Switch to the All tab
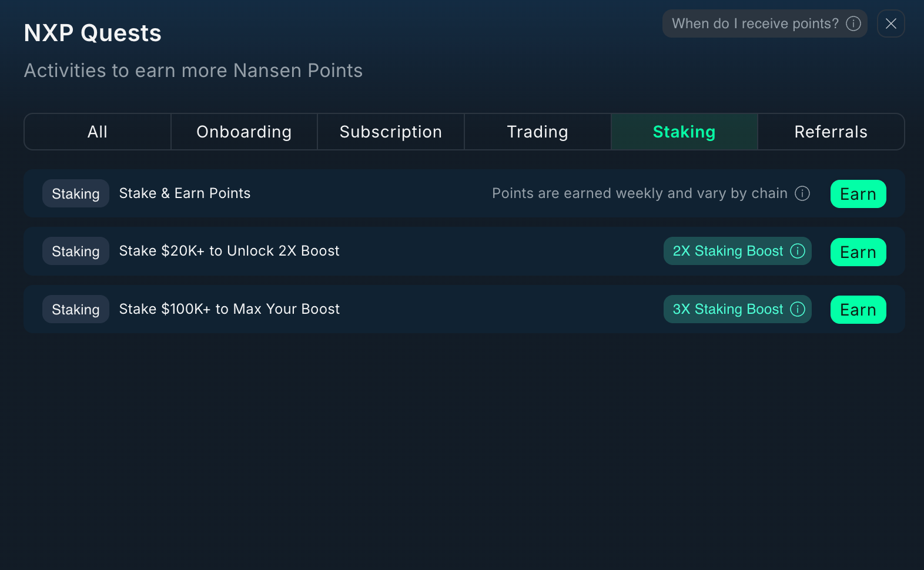Image resolution: width=924 pixels, height=570 pixels. tap(98, 132)
